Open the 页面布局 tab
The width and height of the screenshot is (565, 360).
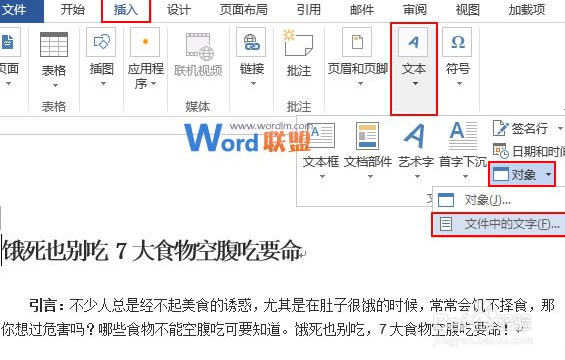pos(244,10)
